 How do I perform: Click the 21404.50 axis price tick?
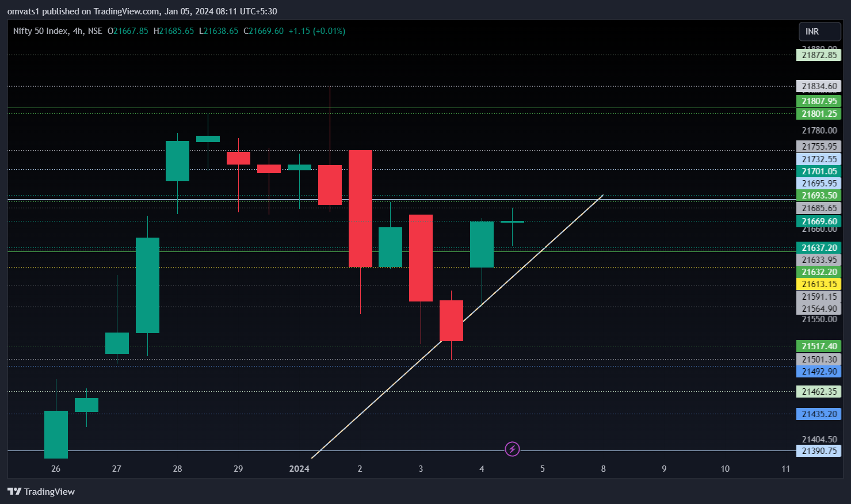click(x=819, y=440)
